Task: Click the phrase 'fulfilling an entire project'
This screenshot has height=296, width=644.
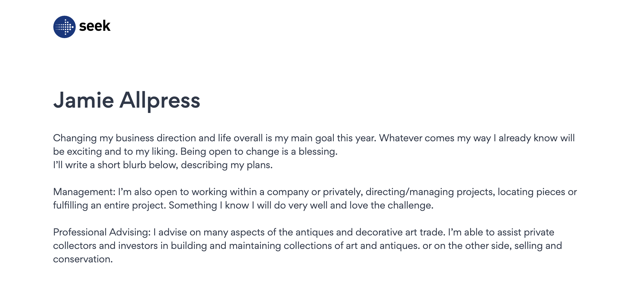Action: click(109, 205)
